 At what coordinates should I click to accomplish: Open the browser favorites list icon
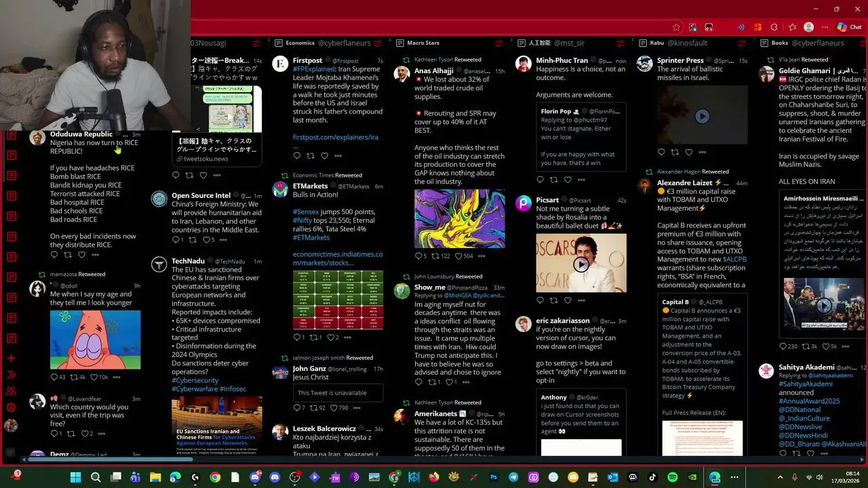[792, 27]
